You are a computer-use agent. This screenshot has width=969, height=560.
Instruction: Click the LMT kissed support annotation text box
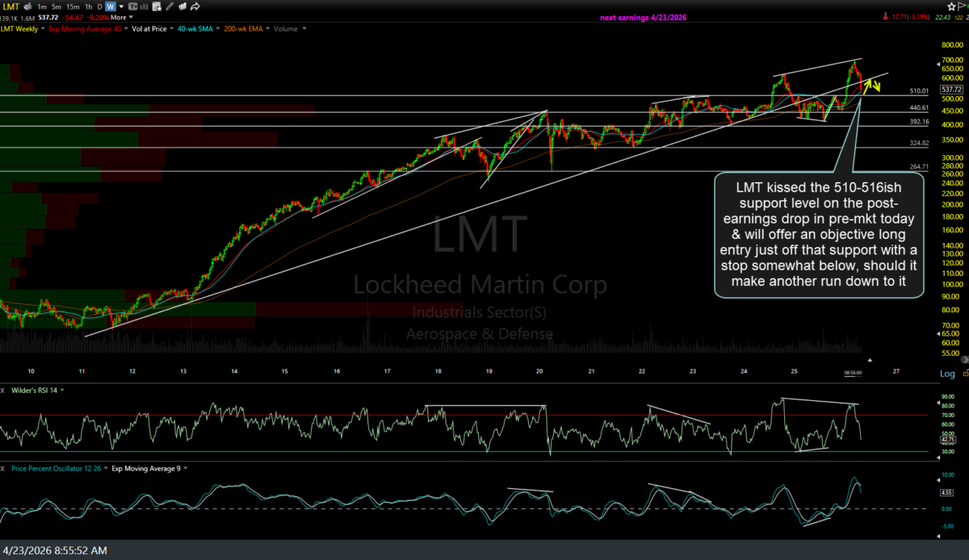(819, 234)
